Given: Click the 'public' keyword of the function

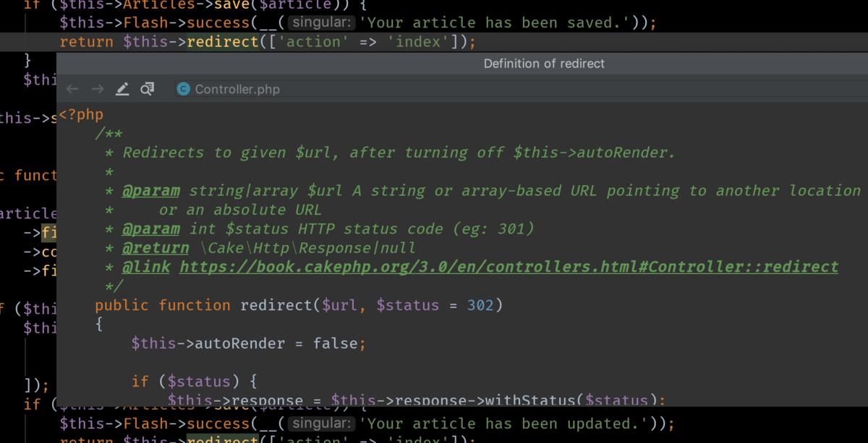Looking at the screenshot, I should 122,305.
